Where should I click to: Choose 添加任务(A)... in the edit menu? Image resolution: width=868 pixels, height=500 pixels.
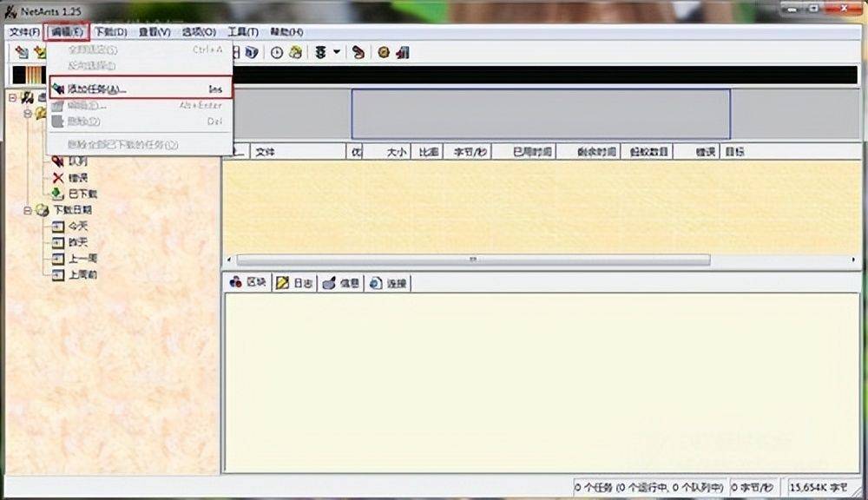[x=141, y=89]
